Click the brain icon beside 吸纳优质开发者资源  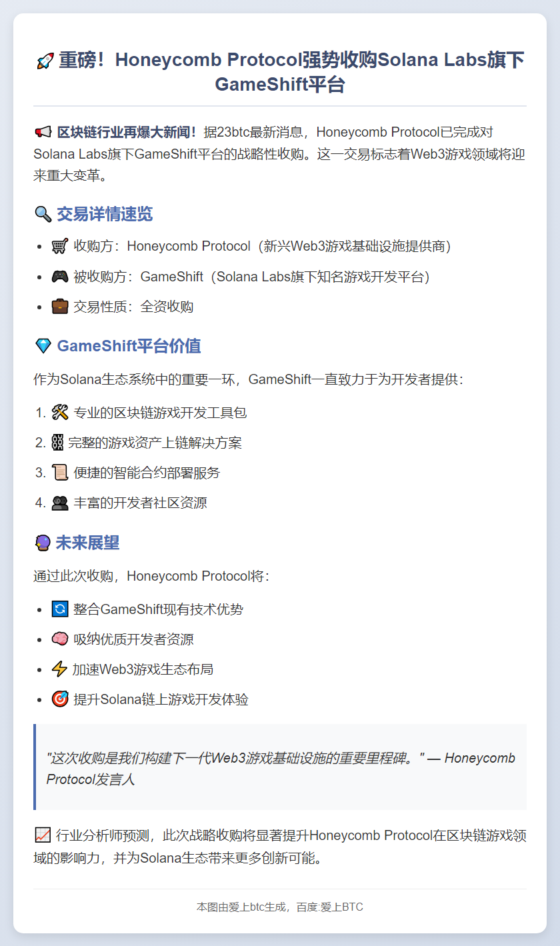[x=60, y=639]
